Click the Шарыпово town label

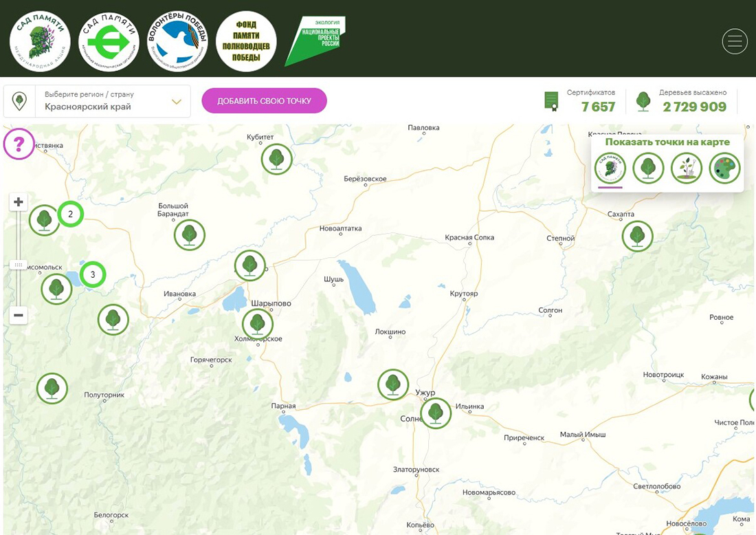271,303
